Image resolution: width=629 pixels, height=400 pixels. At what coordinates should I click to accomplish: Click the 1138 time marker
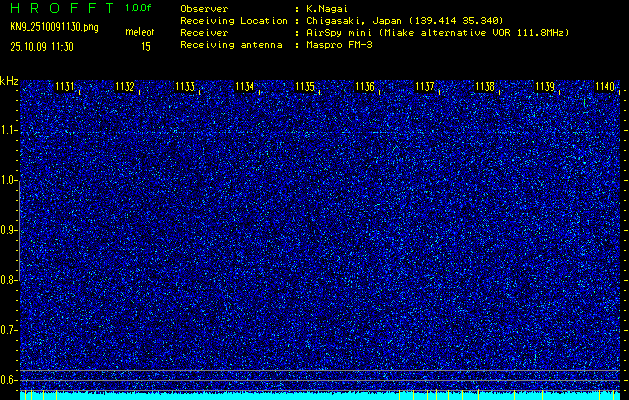[x=485, y=87]
